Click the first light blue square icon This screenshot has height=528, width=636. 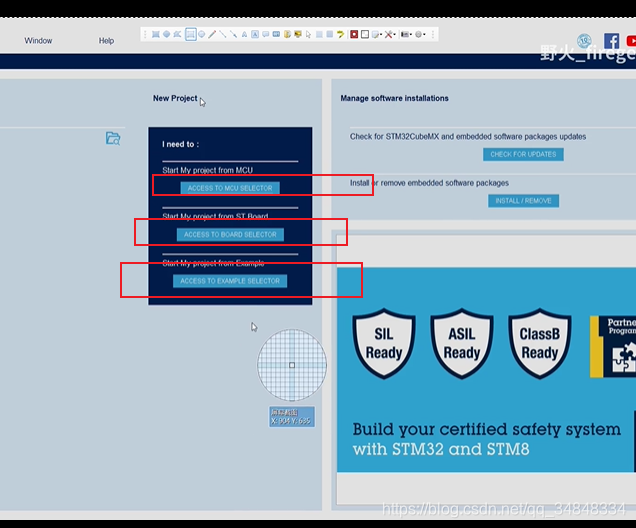coord(319,34)
